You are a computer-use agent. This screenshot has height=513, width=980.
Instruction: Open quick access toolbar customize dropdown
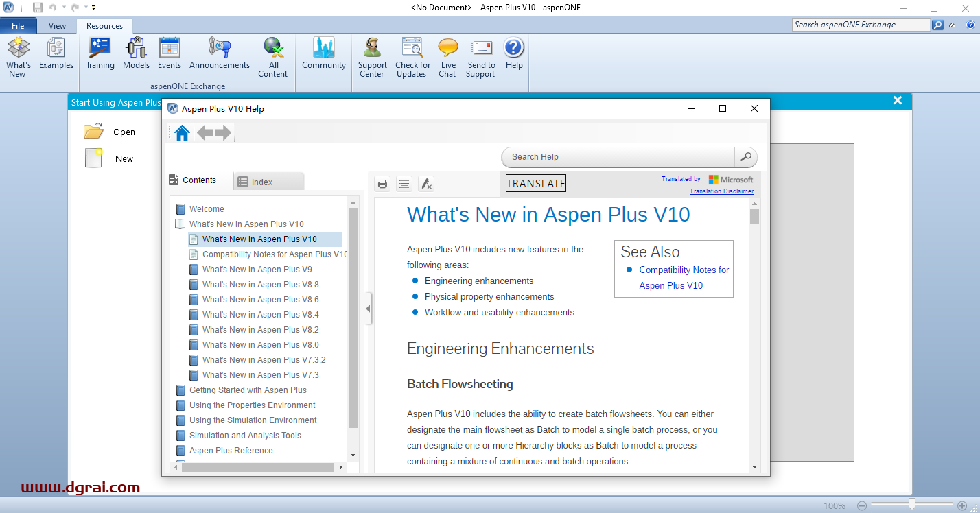pyautogui.click(x=94, y=8)
